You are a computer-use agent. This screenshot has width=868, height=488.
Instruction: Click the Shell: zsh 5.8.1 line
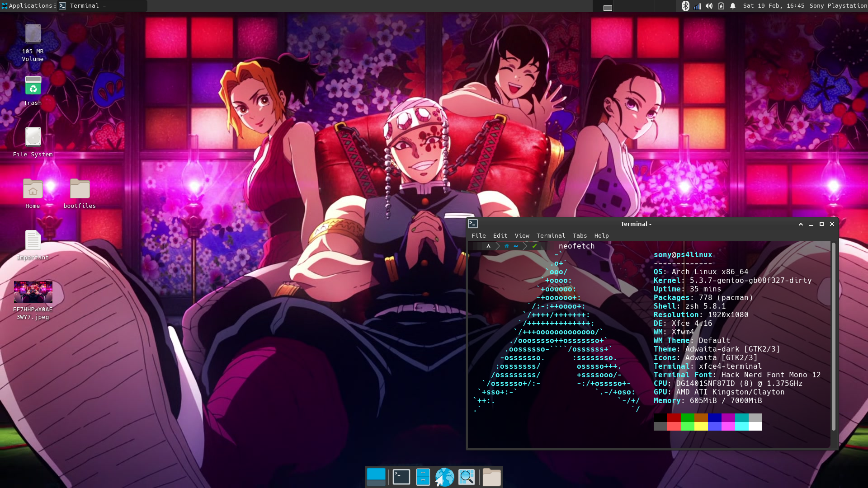[x=689, y=306]
